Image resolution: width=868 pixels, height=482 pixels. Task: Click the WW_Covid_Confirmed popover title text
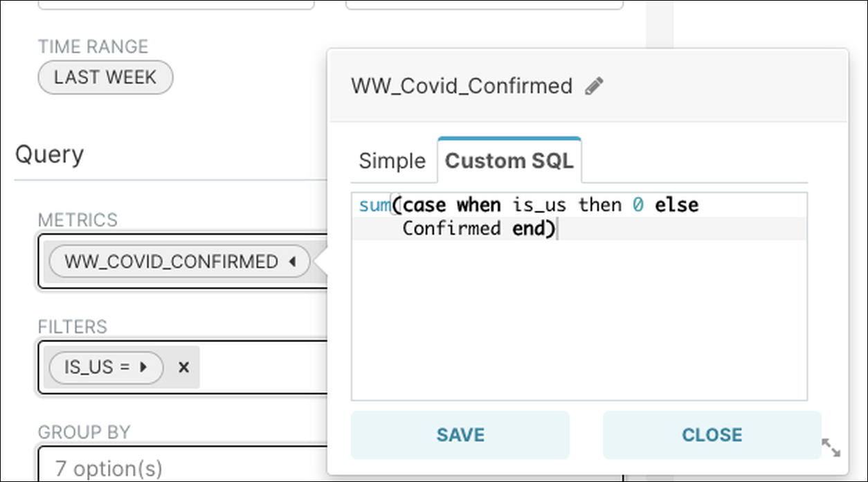pyautogui.click(x=462, y=86)
